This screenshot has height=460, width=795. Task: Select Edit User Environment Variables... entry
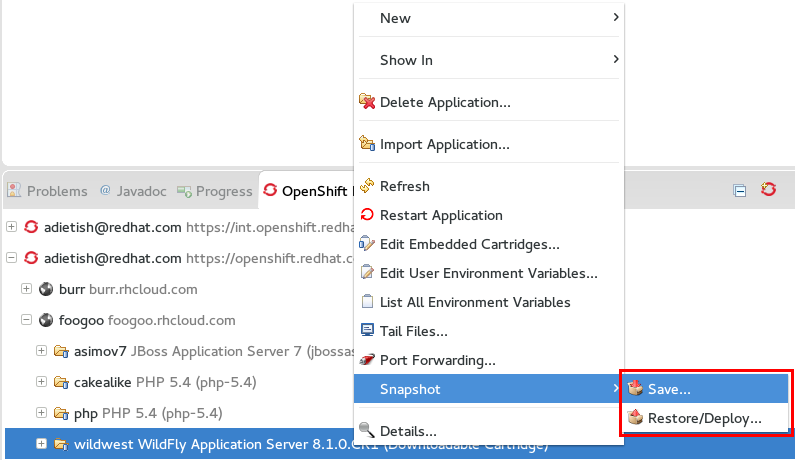(x=489, y=273)
